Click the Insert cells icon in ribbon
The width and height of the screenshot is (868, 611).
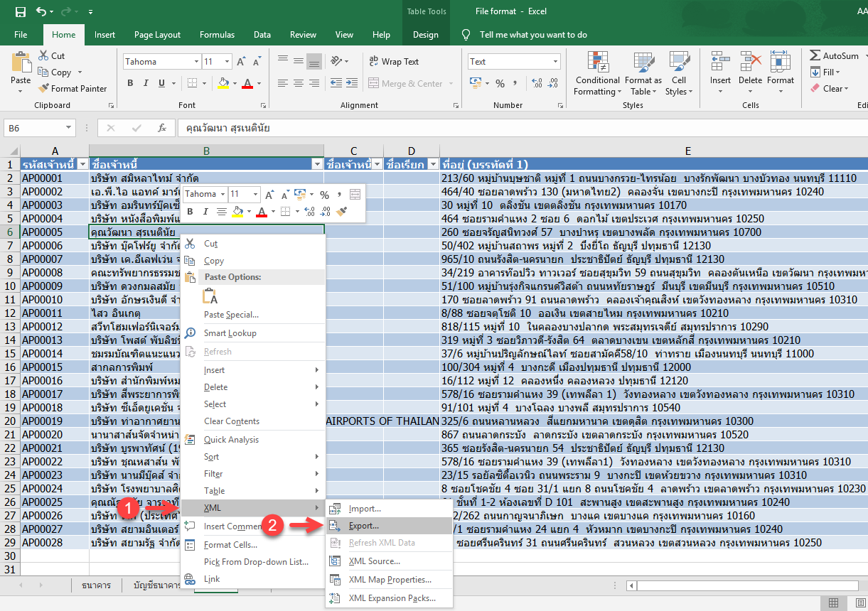[x=720, y=61]
